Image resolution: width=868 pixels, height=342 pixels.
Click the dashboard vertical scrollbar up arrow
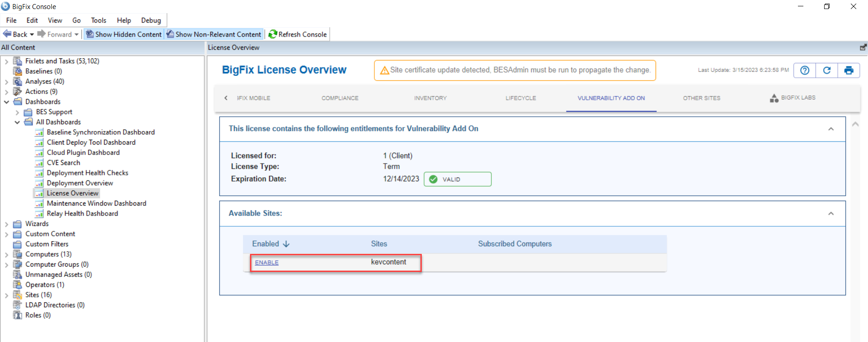855,124
